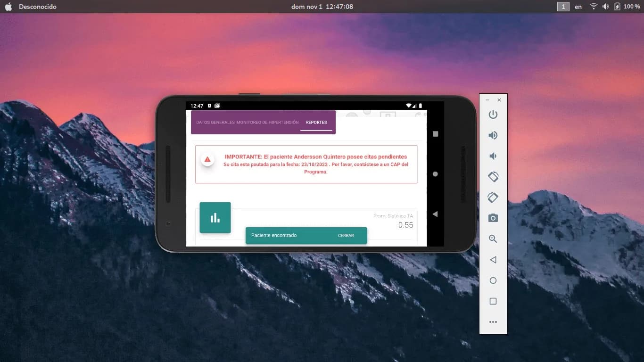Rotate the device right using the emulator toolbar
The width and height of the screenshot is (644, 362).
click(x=493, y=197)
